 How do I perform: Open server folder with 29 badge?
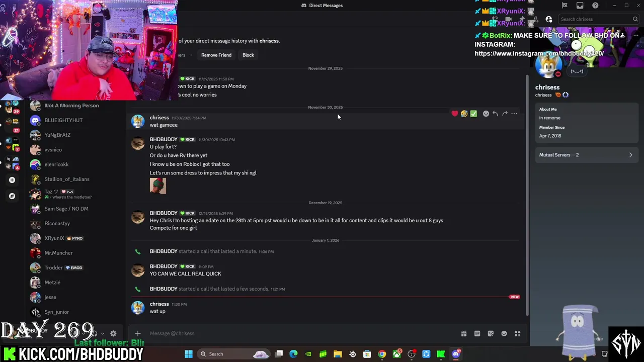point(12,107)
